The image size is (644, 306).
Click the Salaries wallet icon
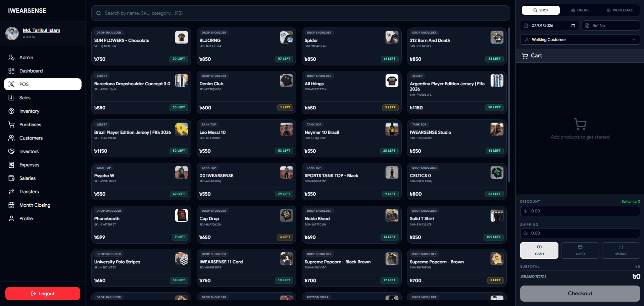tap(11, 178)
